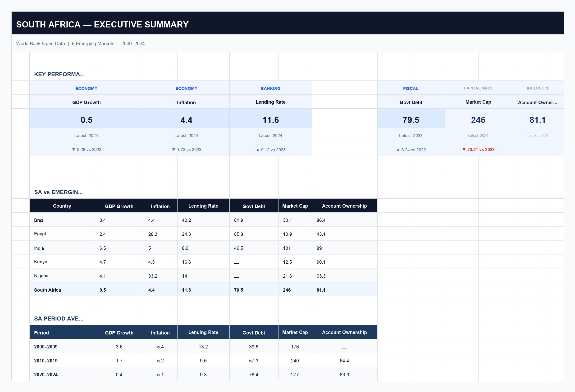Select the 2020–2024 period row label
This screenshot has width=575, height=392.
point(46,375)
